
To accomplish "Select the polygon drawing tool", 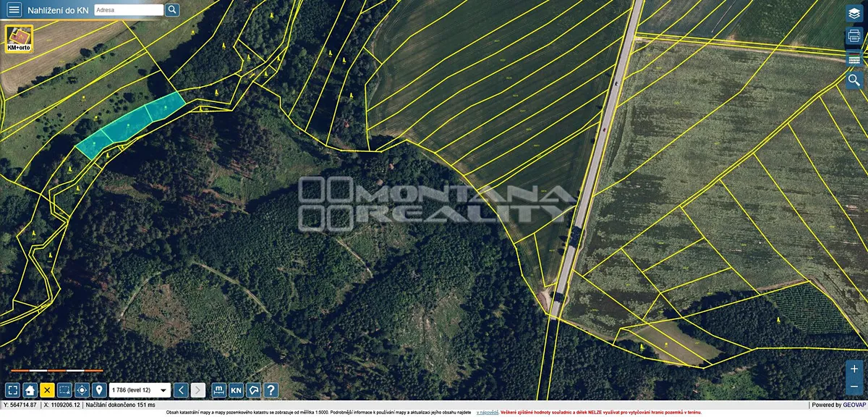I will pyautogui.click(x=253, y=390).
